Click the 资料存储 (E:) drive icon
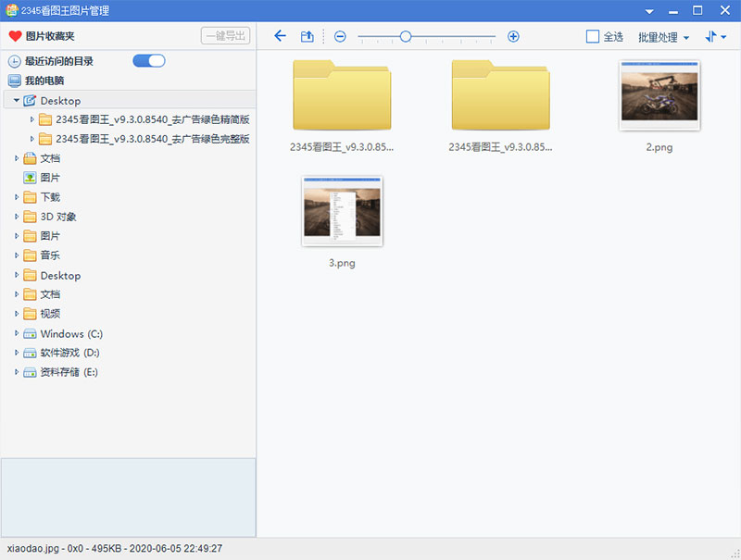The image size is (741, 560). [30, 372]
